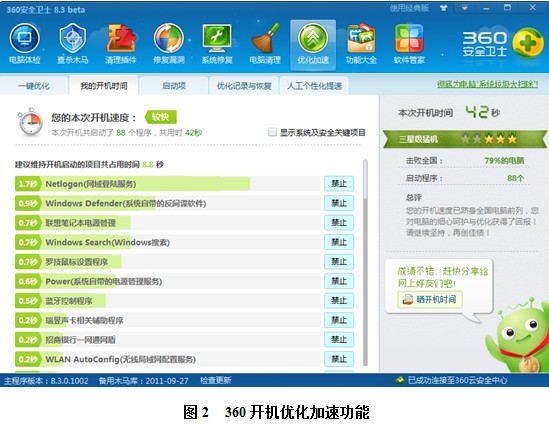Select the 人工个性化提速 tab

point(314,86)
